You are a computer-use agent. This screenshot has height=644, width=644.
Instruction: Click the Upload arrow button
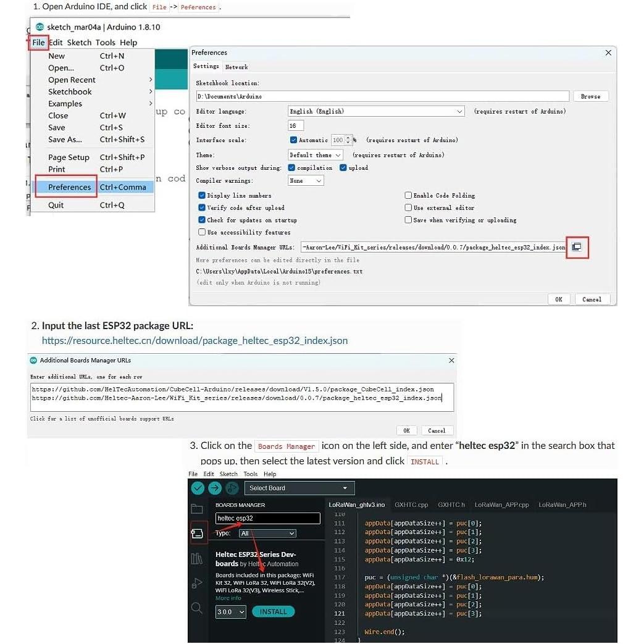214,488
